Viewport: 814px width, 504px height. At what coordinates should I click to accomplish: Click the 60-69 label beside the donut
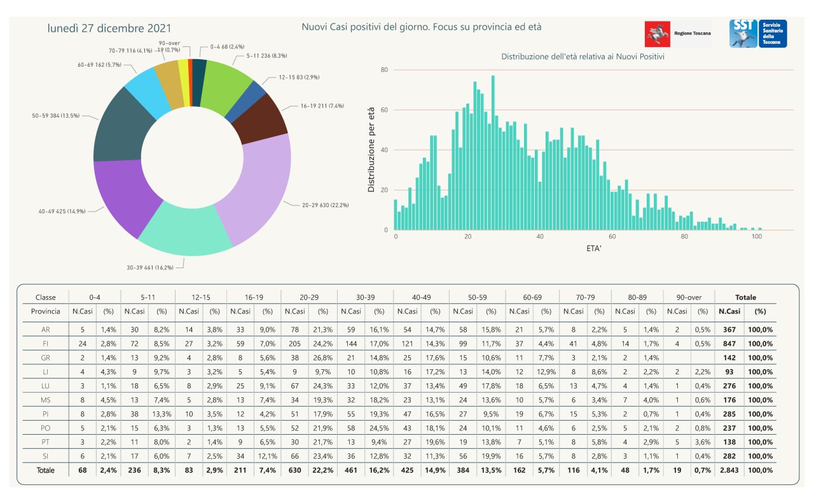[99, 65]
